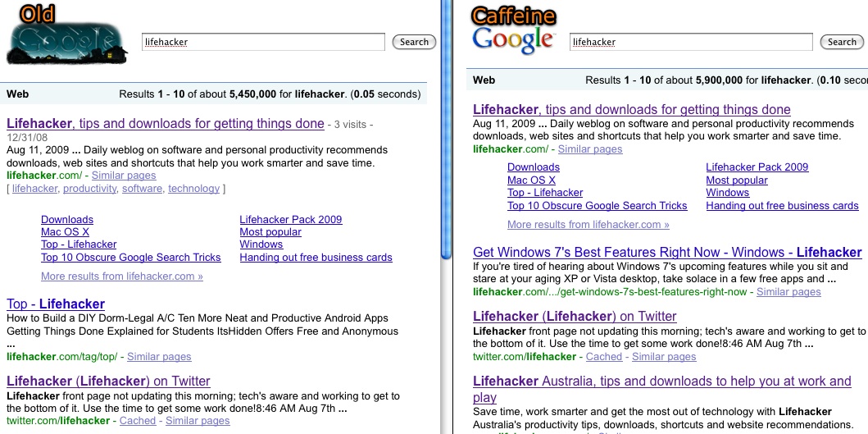Open Most popular sitelink in Old Google

270,232
